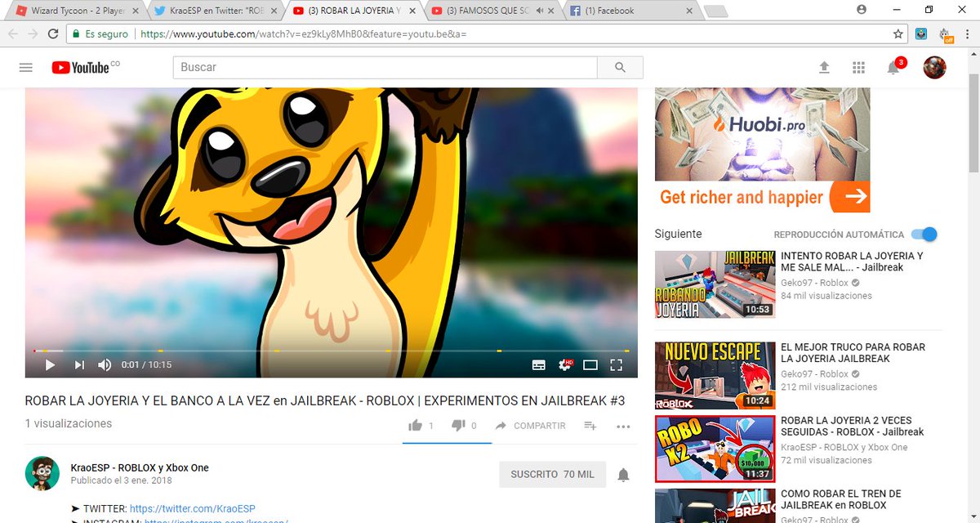This screenshot has width=980, height=523.
Task: Open ROBO X2 11:37 thumbnail
Action: coord(715,449)
